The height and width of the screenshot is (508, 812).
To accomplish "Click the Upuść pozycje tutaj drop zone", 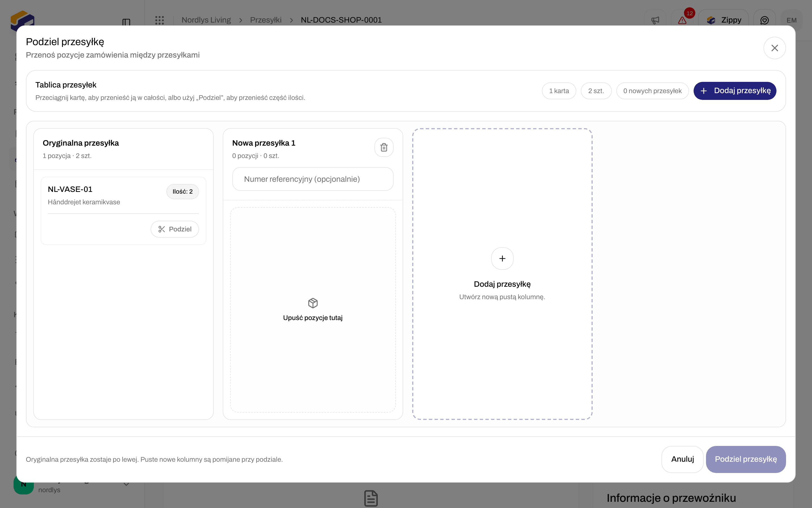I will point(313,310).
